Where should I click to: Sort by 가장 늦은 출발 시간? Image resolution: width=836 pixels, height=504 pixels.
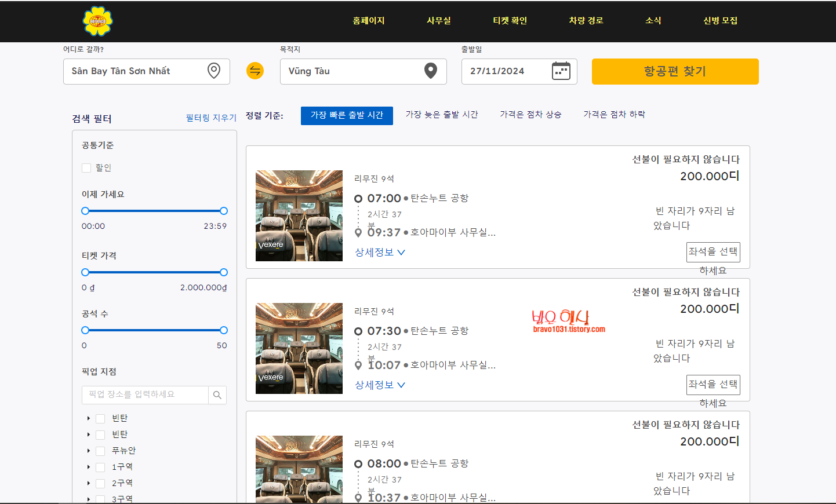442,115
